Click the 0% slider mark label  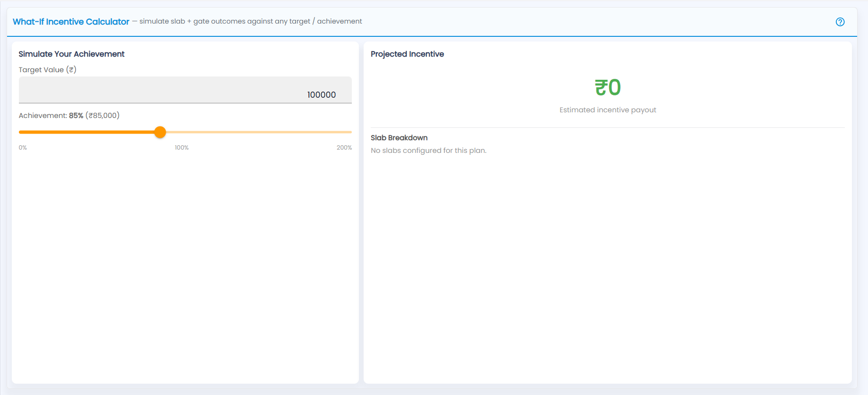click(x=23, y=148)
